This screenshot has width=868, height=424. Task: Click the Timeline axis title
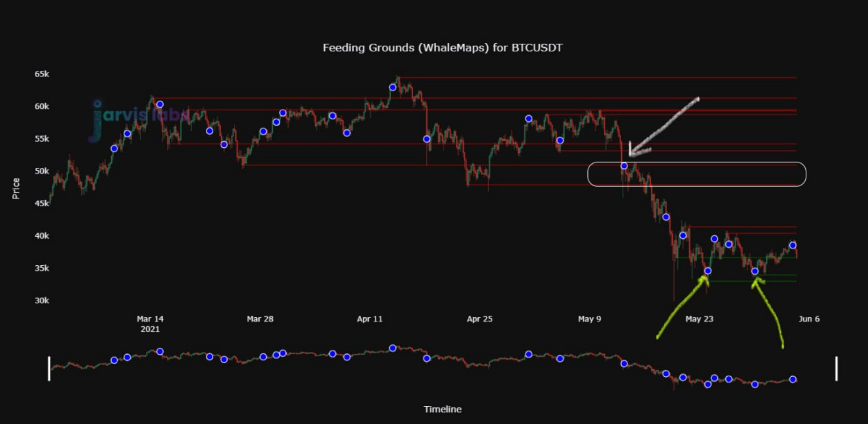(x=443, y=409)
